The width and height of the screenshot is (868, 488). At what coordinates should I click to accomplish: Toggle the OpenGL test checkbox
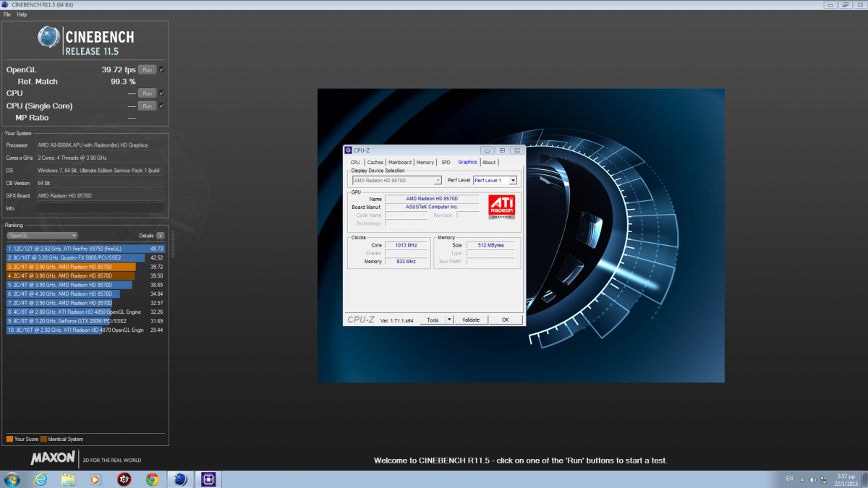pos(162,69)
